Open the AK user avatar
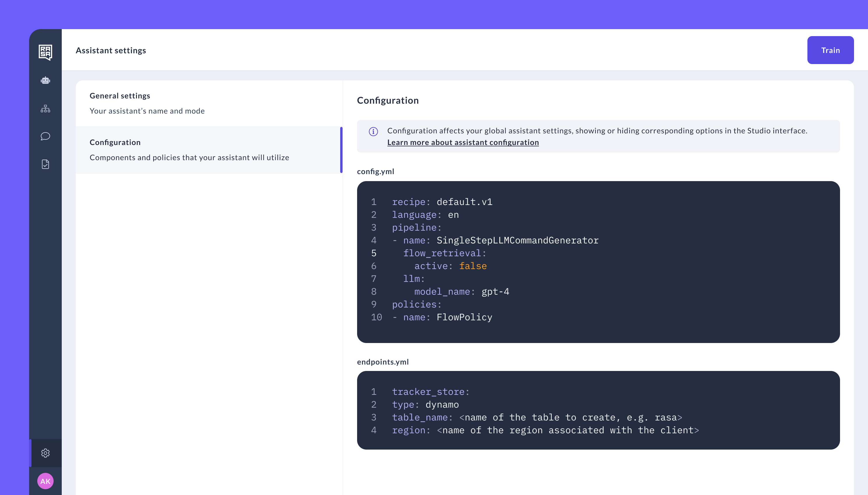The height and width of the screenshot is (495, 868). (45, 481)
